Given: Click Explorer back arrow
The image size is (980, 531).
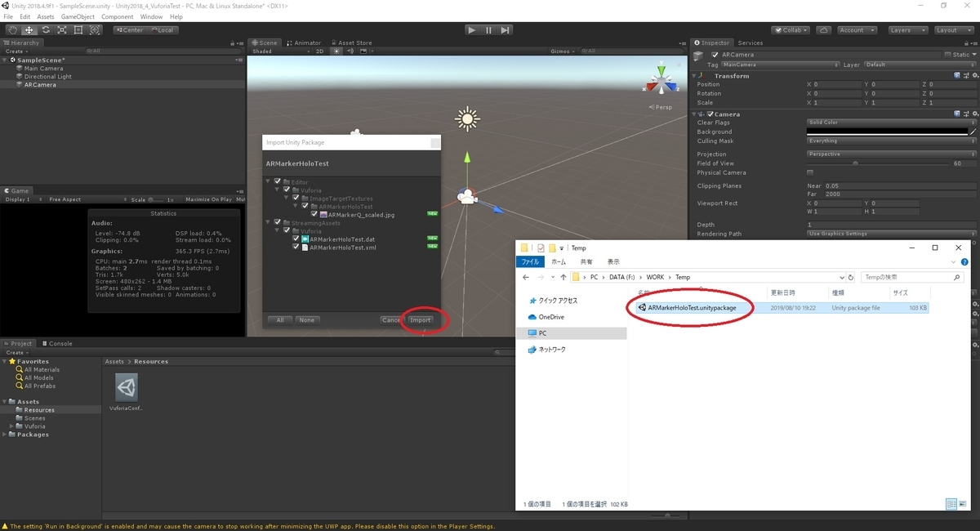Looking at the screenshot, I should point(527,277).
